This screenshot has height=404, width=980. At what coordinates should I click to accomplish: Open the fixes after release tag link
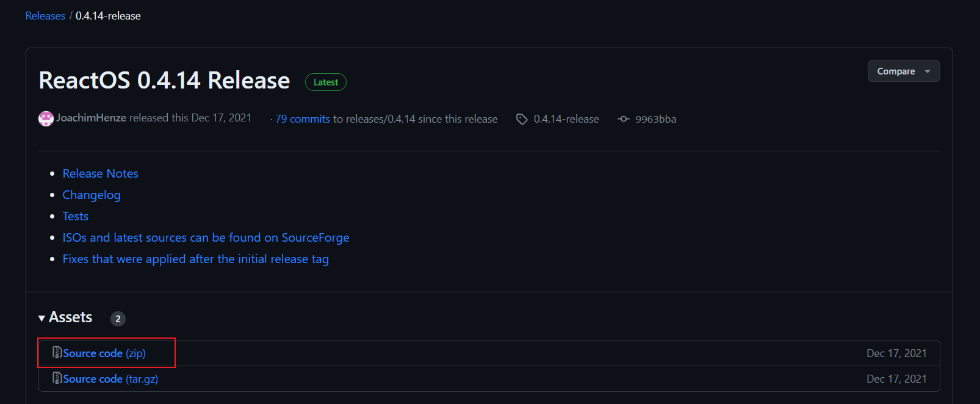click(196, 259)
